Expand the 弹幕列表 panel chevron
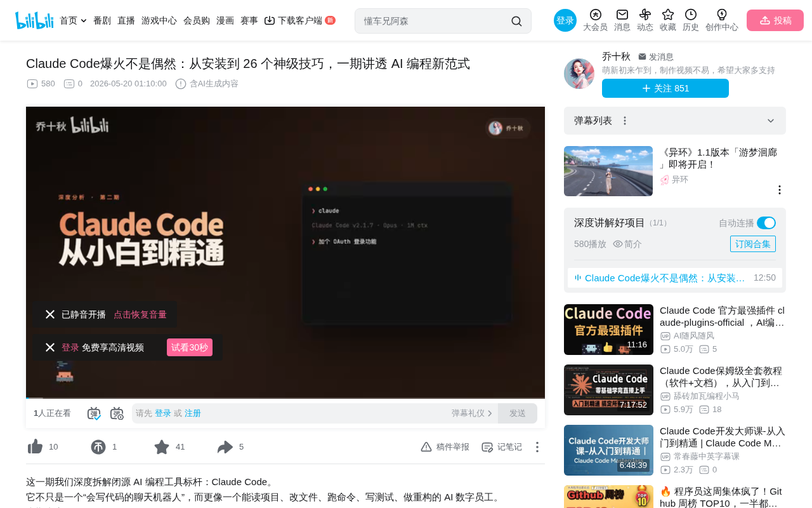Screen dimensions: 812x508 coord(771,121)
